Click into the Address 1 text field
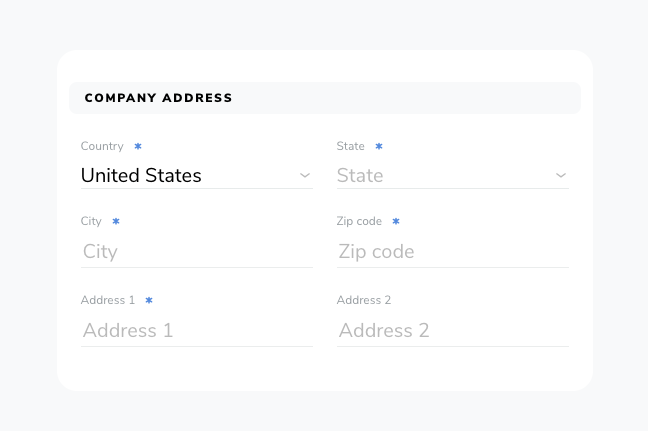This screenshot has height=431, width=648. [x=197, y=330]
